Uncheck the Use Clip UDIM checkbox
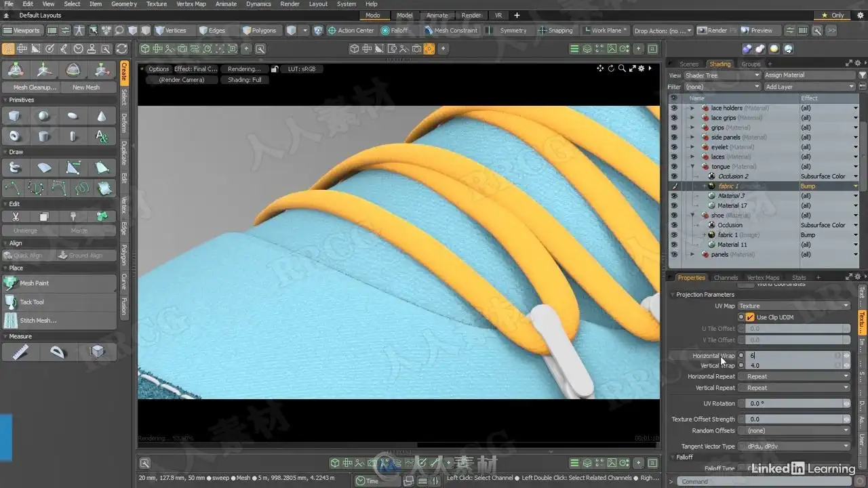Viewport: 868px width, 488px height. point(750,317)
